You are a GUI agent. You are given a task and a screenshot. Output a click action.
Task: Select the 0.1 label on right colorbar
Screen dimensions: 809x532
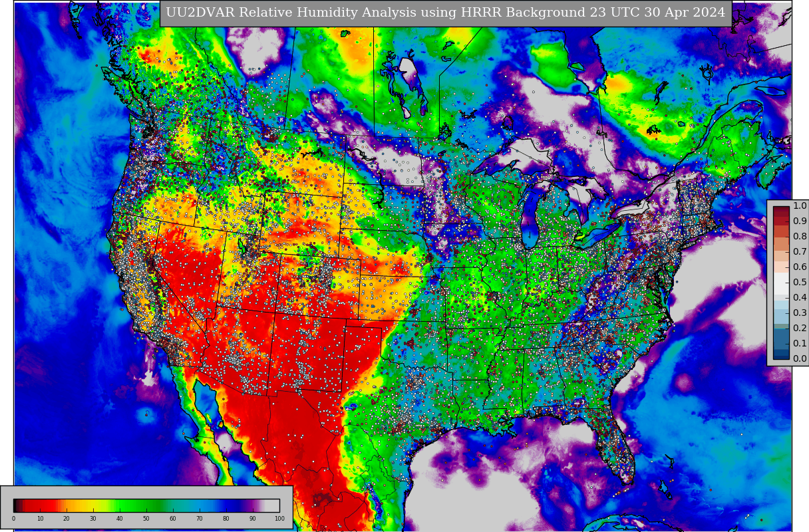tap(800, 344)
